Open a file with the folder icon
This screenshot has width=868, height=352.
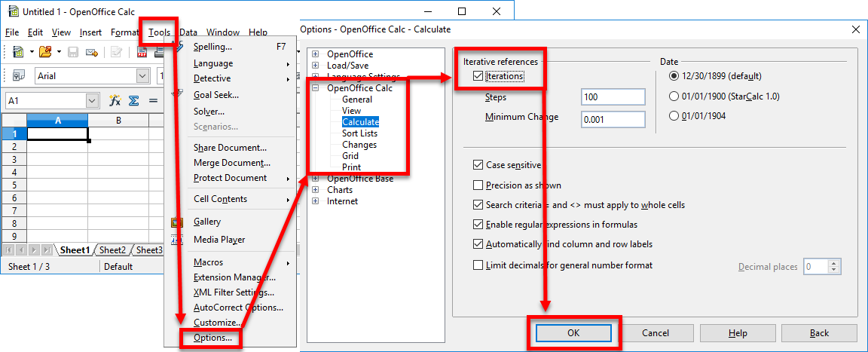click(45, 52)
